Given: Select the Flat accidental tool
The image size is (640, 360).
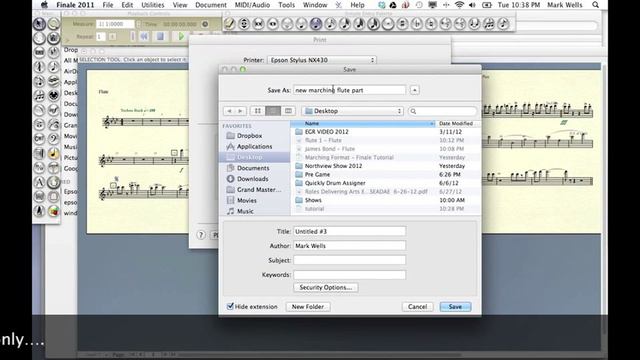Looking at the screenshot, I should 417,24.
